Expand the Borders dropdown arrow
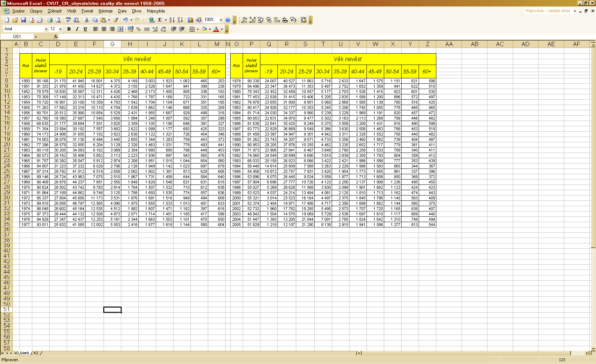 click(x=198, y=29)
